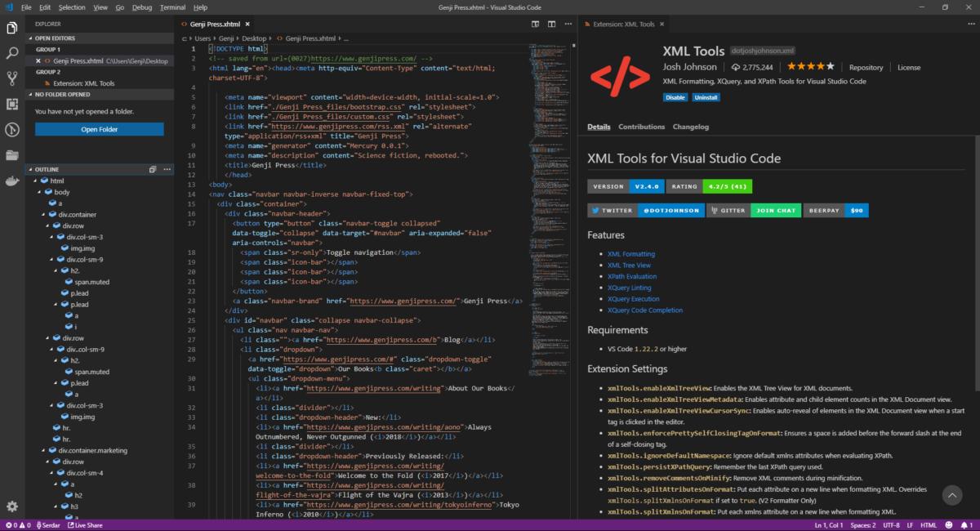The width and height of the screenshot is (980, 531).
Task: Disable the XML Tools extension
Action: tap(675, 97)
